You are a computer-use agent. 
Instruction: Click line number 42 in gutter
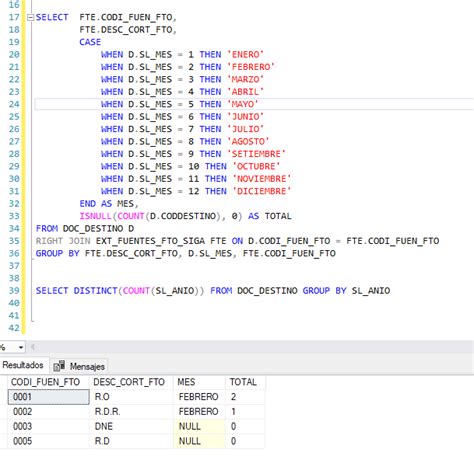(14, 328)
